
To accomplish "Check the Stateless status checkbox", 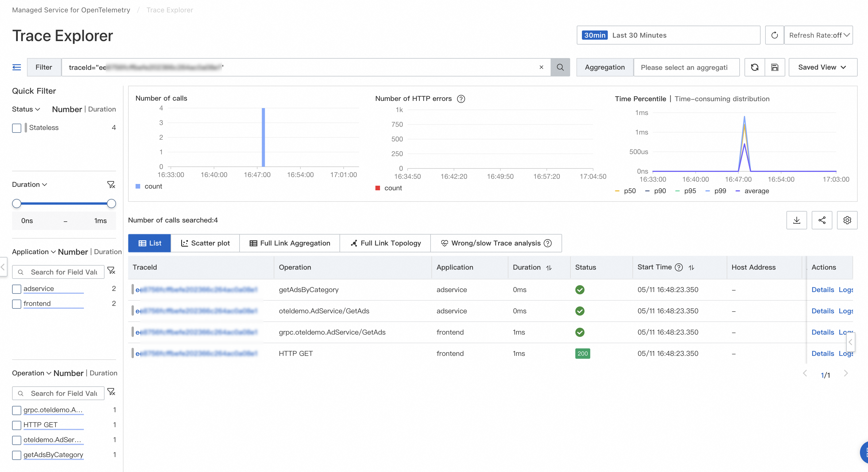I will click(16, 128).
